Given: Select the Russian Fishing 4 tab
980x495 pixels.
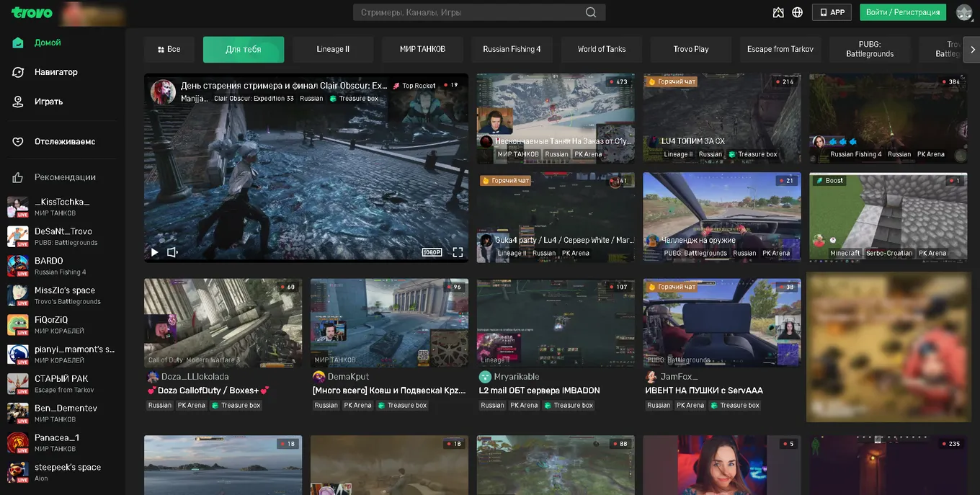Looking at the screenshot, I should 512,50.
